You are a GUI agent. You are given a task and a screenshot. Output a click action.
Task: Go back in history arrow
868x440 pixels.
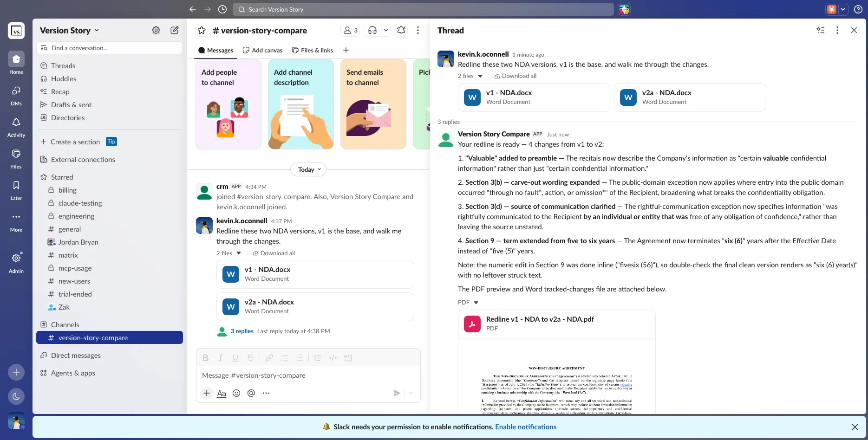(193, 9)
